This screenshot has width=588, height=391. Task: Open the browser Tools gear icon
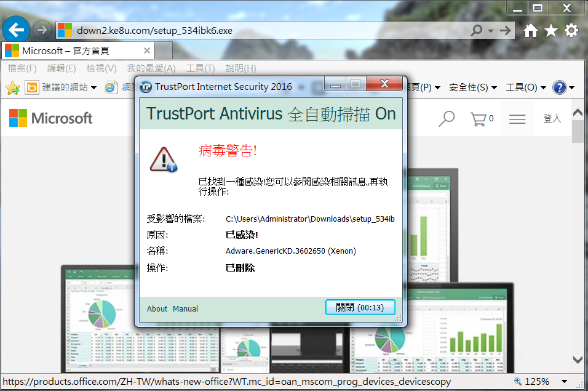pos(571,30)
